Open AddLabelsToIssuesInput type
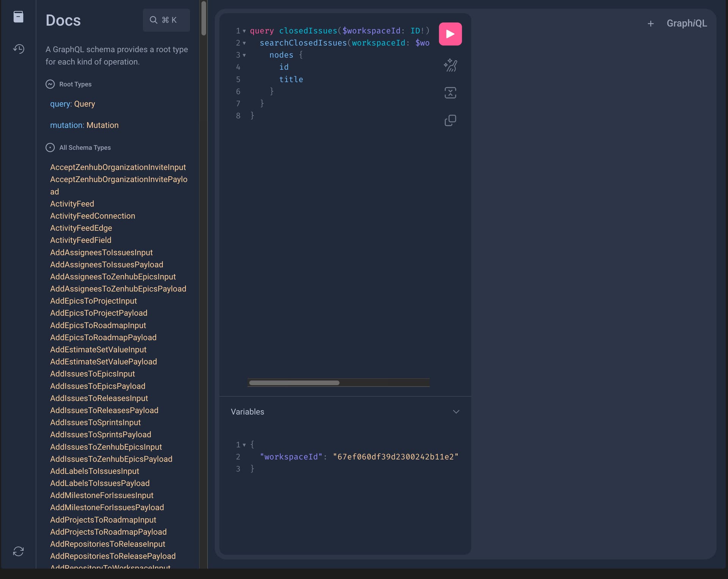Screen dimensions: 728x579 coord(94,471)
